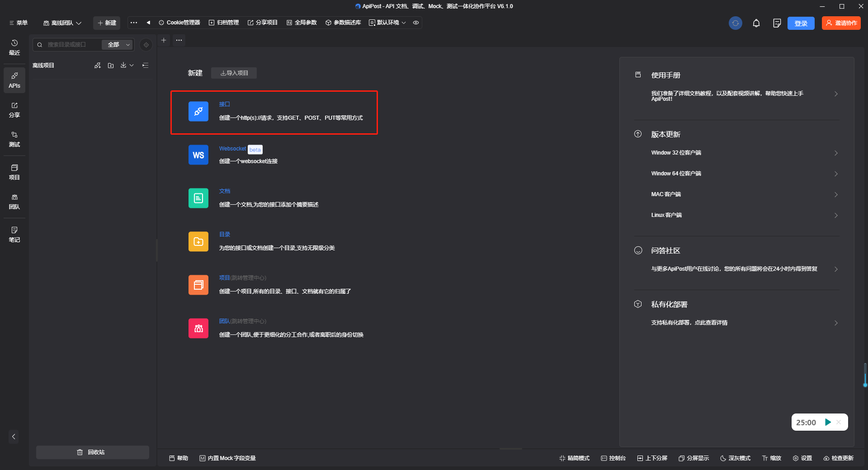Collapse the left sidebar arrow
The height and width of the screenshot is (470, 868).
click(14, 437)
